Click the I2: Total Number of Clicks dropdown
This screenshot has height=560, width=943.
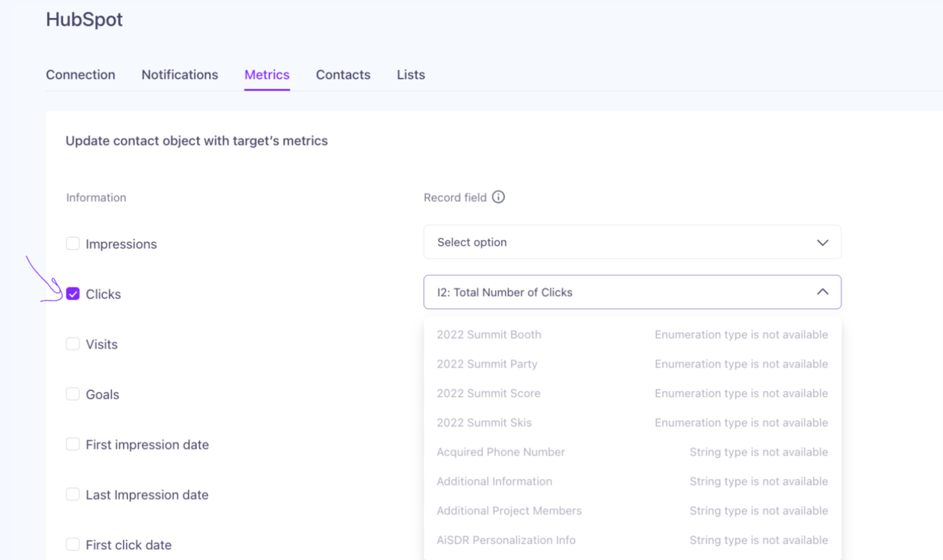coord(632,292)
